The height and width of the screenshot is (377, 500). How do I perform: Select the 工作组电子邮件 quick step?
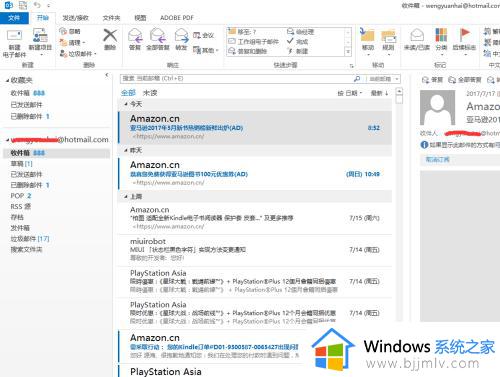pyautogui.click(x=253, y=42)
